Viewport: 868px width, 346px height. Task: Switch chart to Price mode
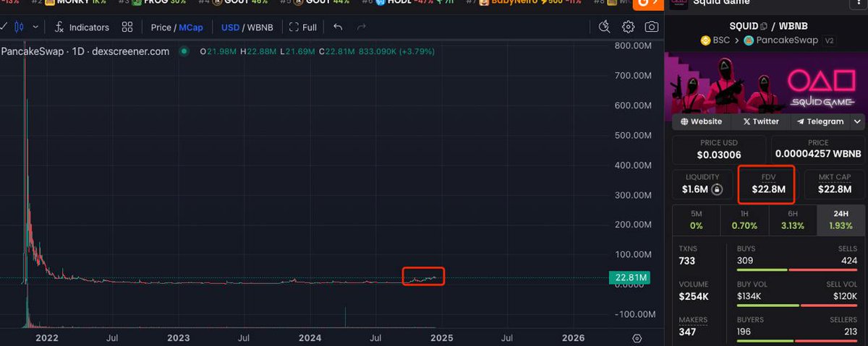[x=161, y=27]
